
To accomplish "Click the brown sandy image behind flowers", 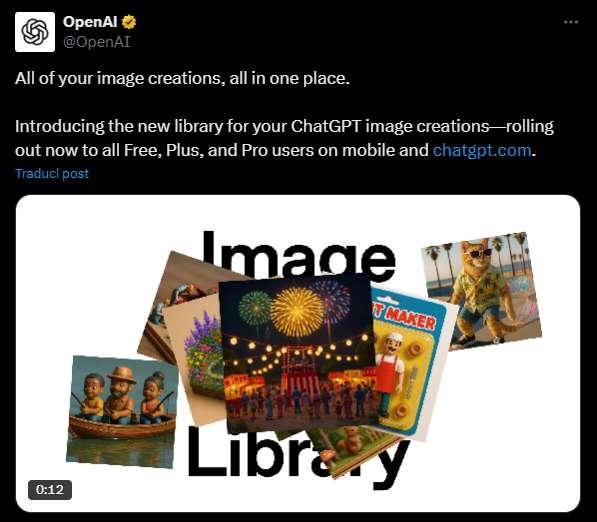I will click(x=177, y=301).
